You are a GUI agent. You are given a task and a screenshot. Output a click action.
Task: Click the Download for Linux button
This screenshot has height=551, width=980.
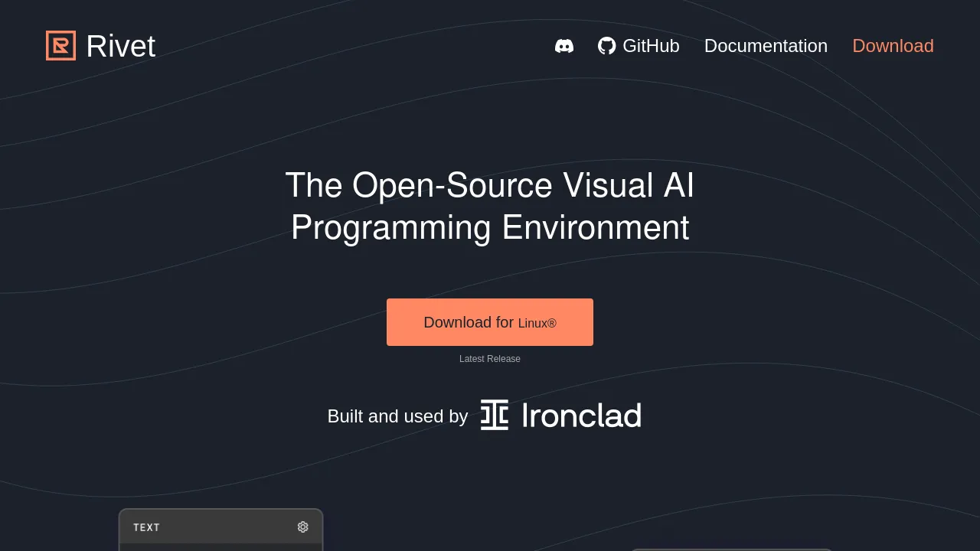tap(490, 322)
